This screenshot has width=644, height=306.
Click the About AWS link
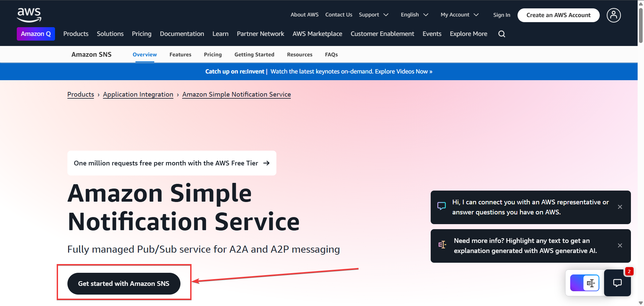click(305, 15)
